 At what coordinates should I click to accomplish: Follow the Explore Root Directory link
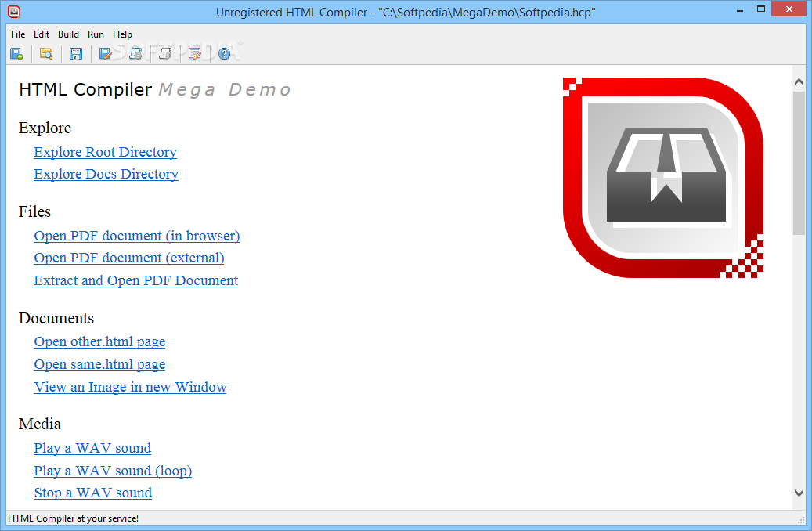(105, 152)
